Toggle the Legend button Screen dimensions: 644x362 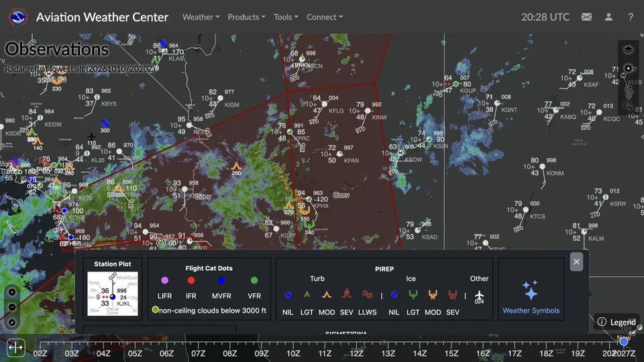[x=617, y=322]
